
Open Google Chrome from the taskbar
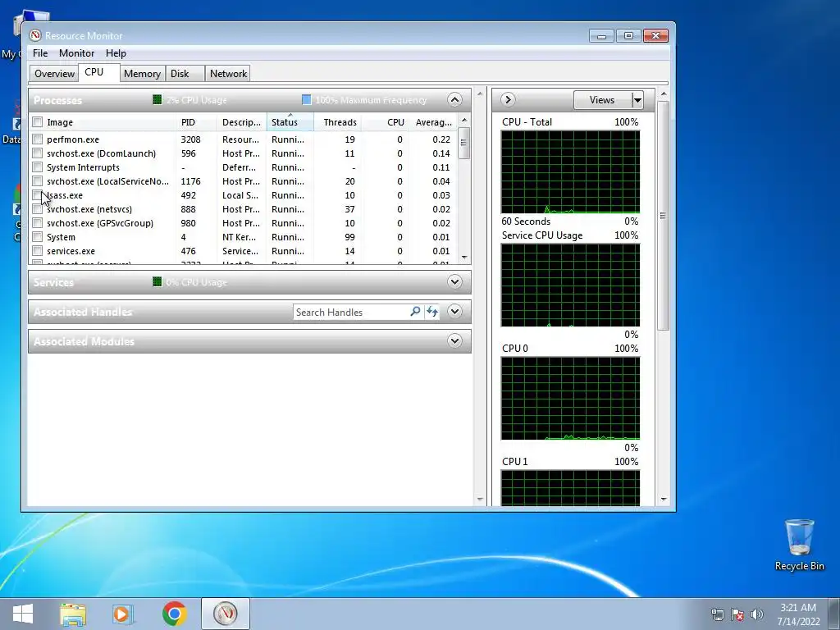[x=174, y=614]
